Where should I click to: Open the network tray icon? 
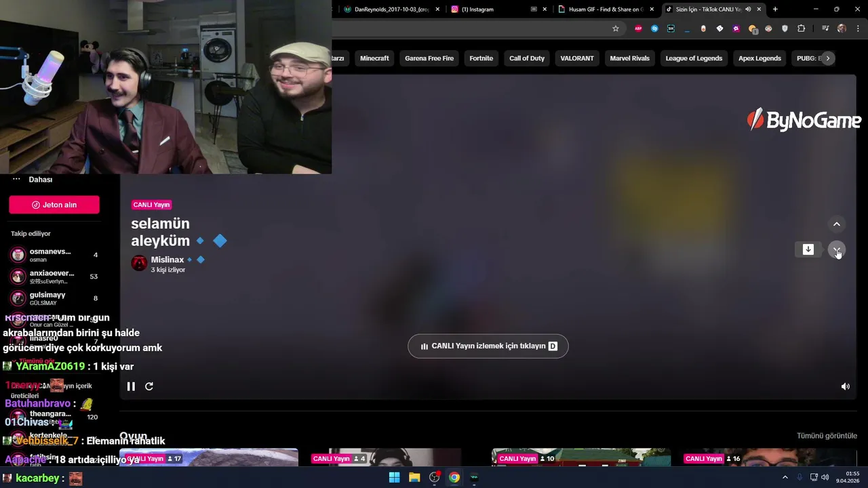click(814, 478)
